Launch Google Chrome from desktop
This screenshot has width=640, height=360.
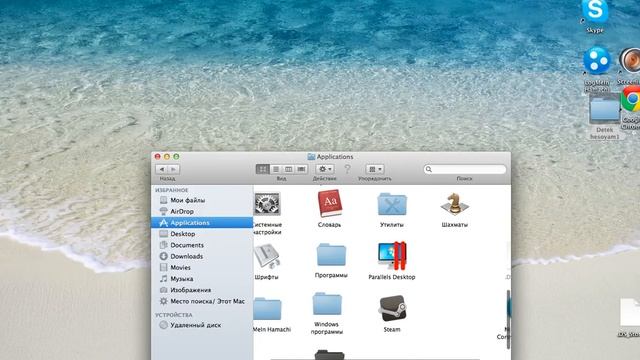coord(631,99)
